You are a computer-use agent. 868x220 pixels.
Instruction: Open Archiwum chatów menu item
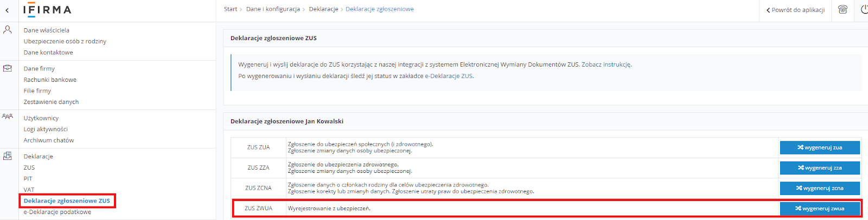[x=49, y=140]
